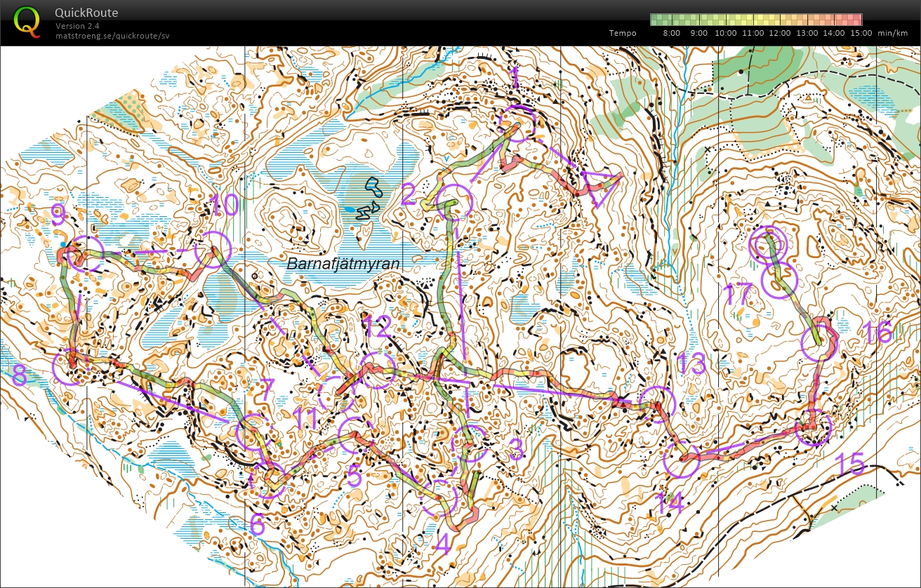Click the min/km unit label
This screenshot has width=921, height=588.
pos(893,33)
